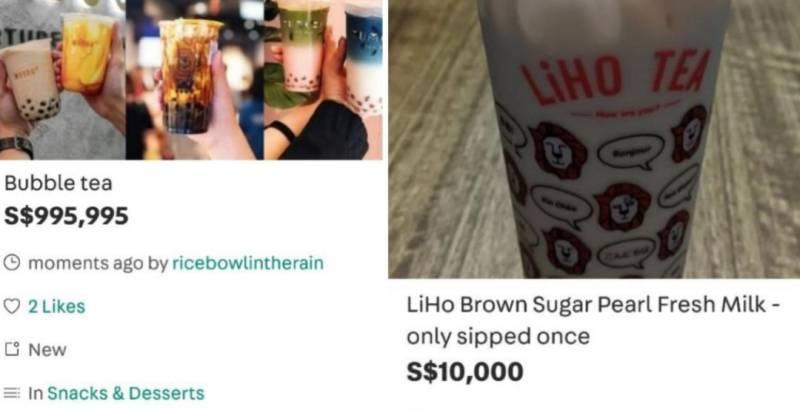Click the New condition label
This screenshot has width=800, height=410.
pyautogui.click(x=47, y=350)
